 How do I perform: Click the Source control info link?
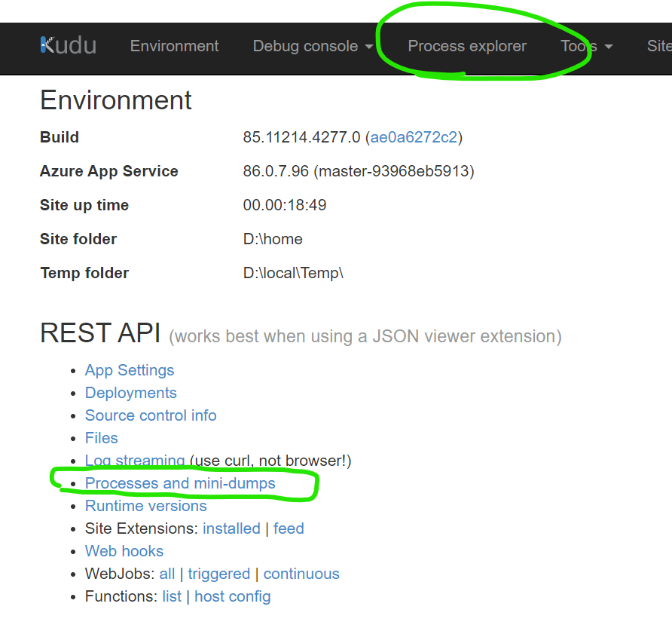[x=151, y=415]
